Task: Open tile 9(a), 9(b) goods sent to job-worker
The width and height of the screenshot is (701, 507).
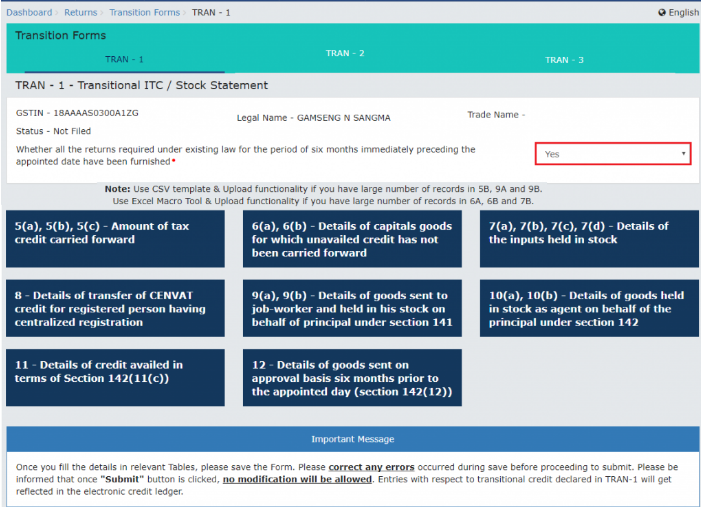Action: click(352, 309)
